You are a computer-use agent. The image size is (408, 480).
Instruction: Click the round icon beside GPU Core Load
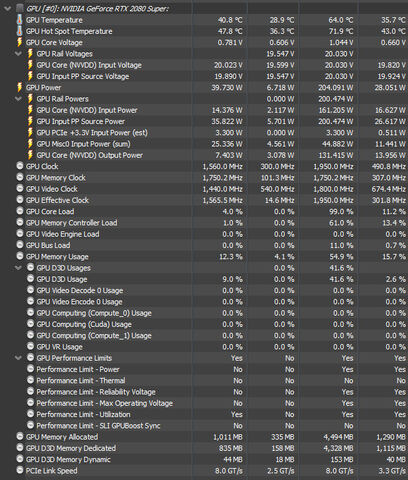(20, 211)
